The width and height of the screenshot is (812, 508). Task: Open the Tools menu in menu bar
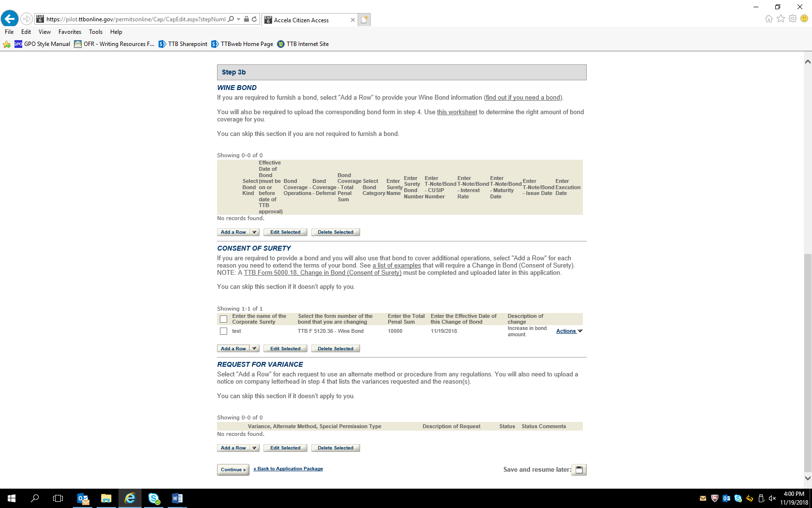pyautogui.click(x=95, y=32)
